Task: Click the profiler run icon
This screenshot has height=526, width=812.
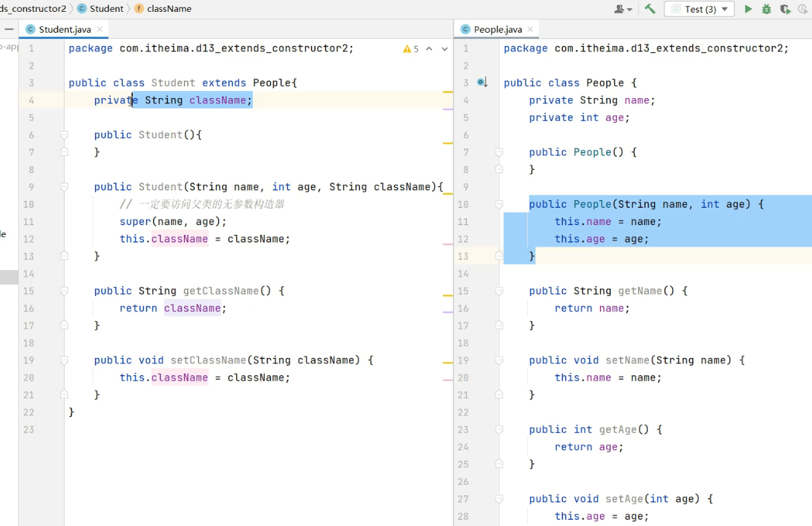Action: [803, 9]
